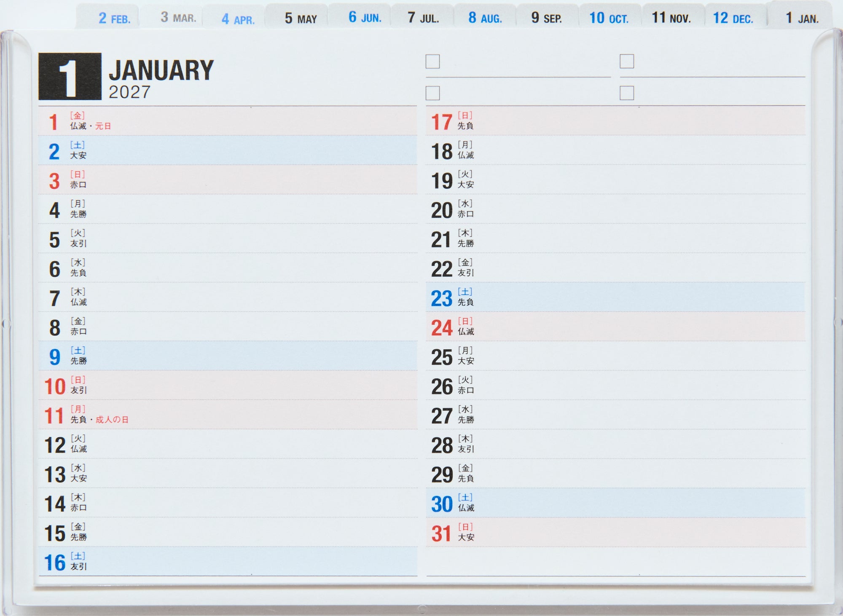Click date 1 marked 元日
This screenshot has height=616, width=843.
point(228,121)
